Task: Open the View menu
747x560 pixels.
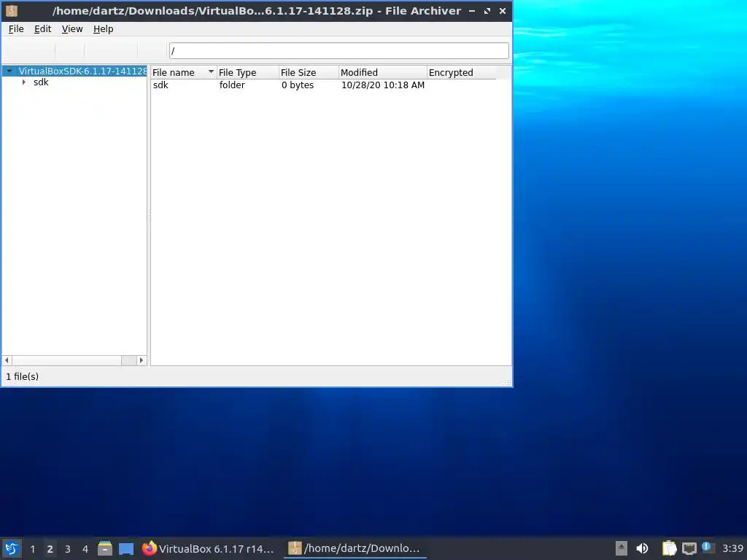Action: pyautogui.click(x=72, y=29)
